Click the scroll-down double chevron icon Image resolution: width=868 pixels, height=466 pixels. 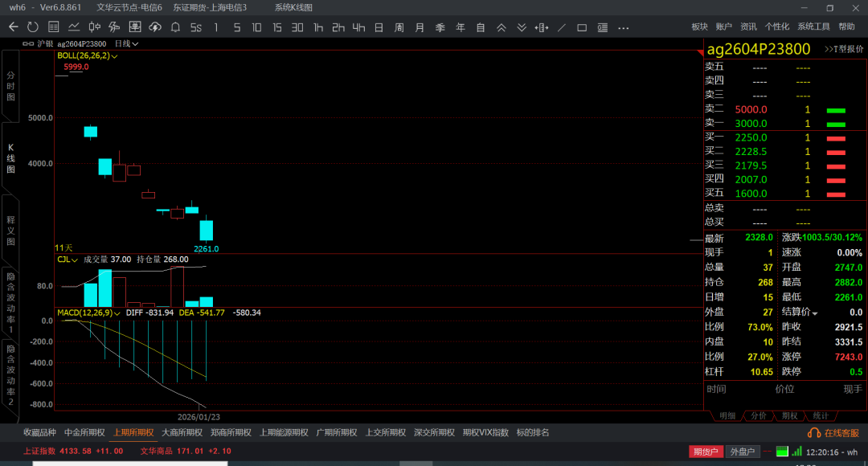pos(522,27)
